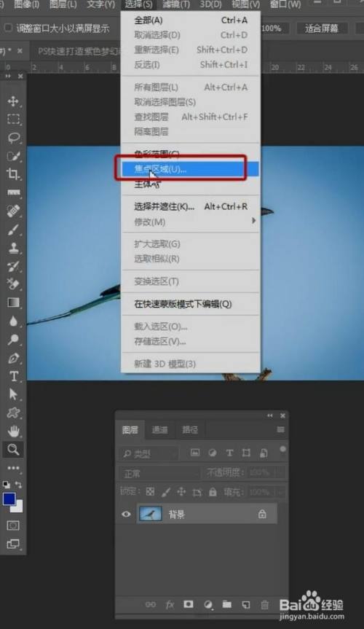The image size is (364, 629).
Task: Choose 焦点区域(U)... from Select menu
Action: [191, 169]
